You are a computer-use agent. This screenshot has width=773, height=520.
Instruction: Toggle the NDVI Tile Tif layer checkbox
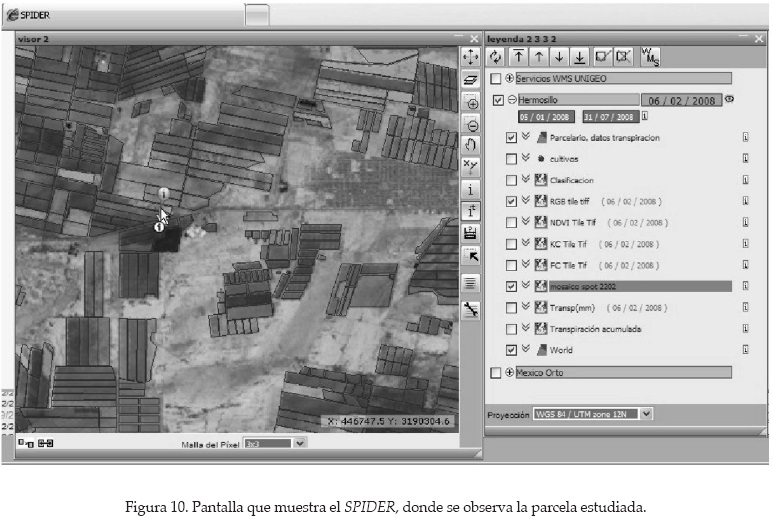pos(512,222)
